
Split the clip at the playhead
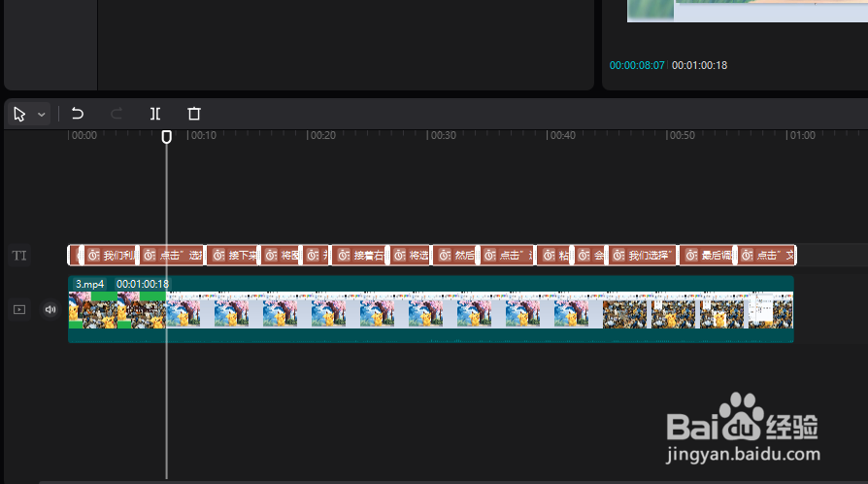click(x=155, y=114)
